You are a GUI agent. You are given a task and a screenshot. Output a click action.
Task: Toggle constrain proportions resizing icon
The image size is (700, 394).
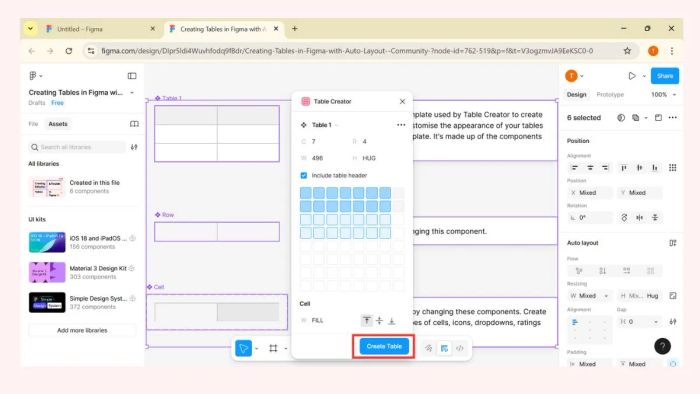(x=673, y=296)
